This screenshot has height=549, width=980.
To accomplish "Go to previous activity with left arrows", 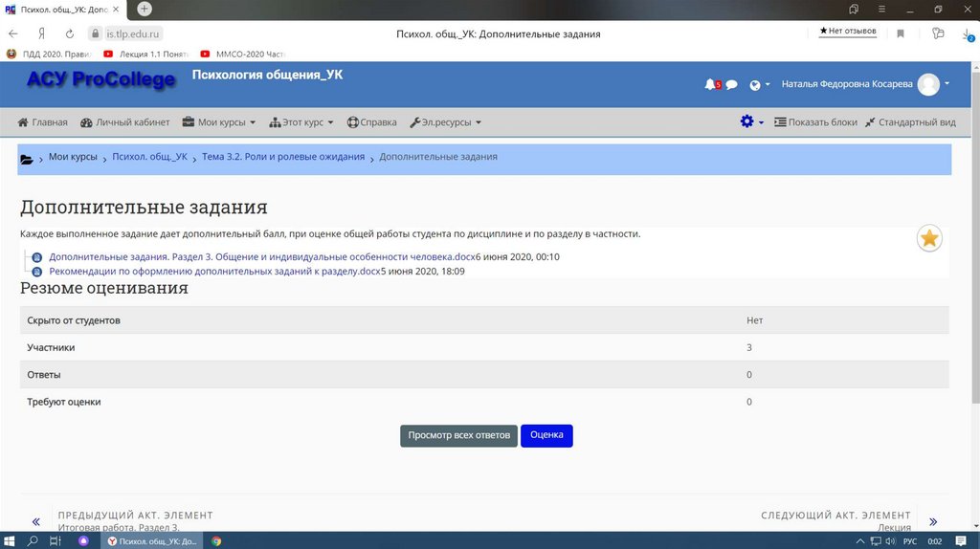I will click(x=36, y=521).
